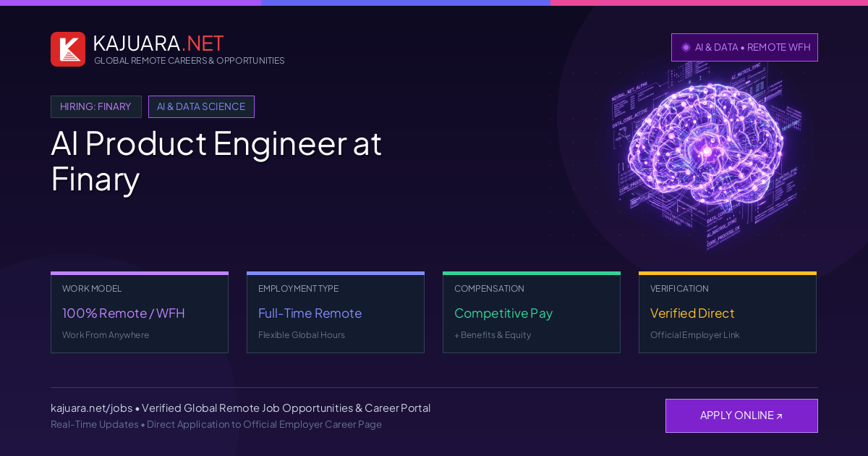Open the Verification Verified Direct card
The height and width of the screenshot is (456, 868).
[x=728, y=313]
